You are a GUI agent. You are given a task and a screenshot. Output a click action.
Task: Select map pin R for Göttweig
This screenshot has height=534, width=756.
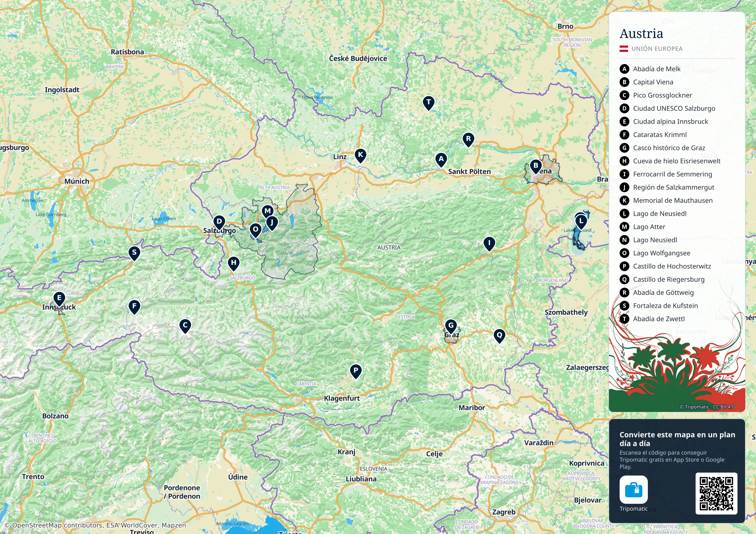468,140
